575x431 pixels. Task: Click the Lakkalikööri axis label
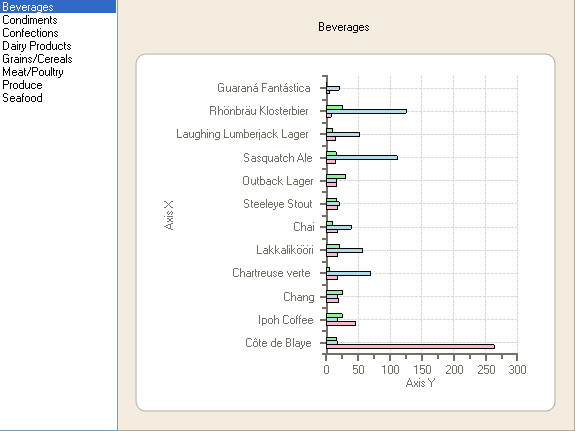pyautogui.click(x=285, y=250)
